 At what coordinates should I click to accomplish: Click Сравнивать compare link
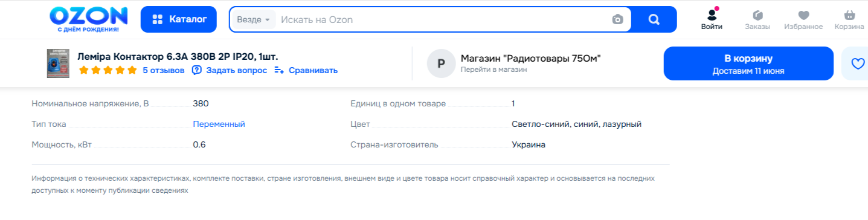pos(306,70)
